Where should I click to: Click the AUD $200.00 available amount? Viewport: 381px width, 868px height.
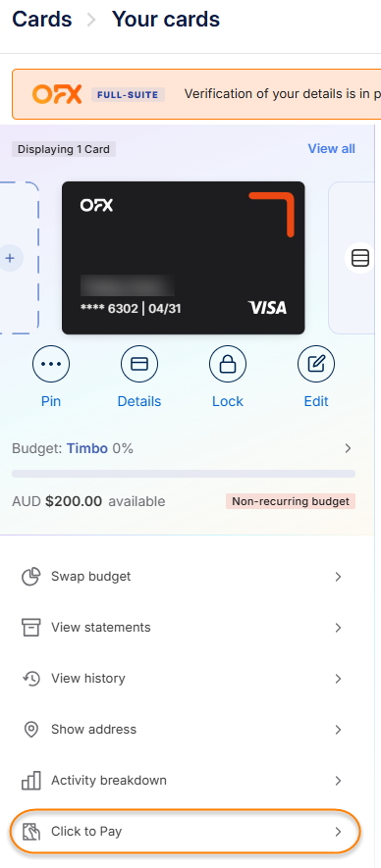[x=88, y=501]
